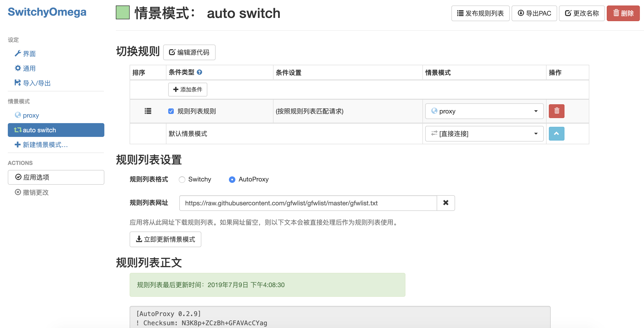The image size is (644, 328).
Task: Clear the rule list URL with X button
Action: coord(445,203)
